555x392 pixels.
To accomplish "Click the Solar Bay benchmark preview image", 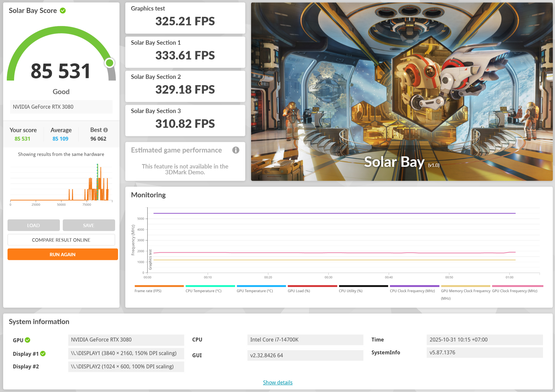I will pos(402,92).
